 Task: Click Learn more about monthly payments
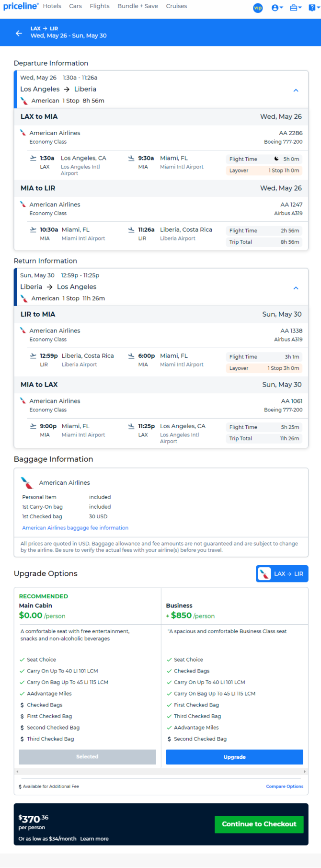[x=94, y=839]
